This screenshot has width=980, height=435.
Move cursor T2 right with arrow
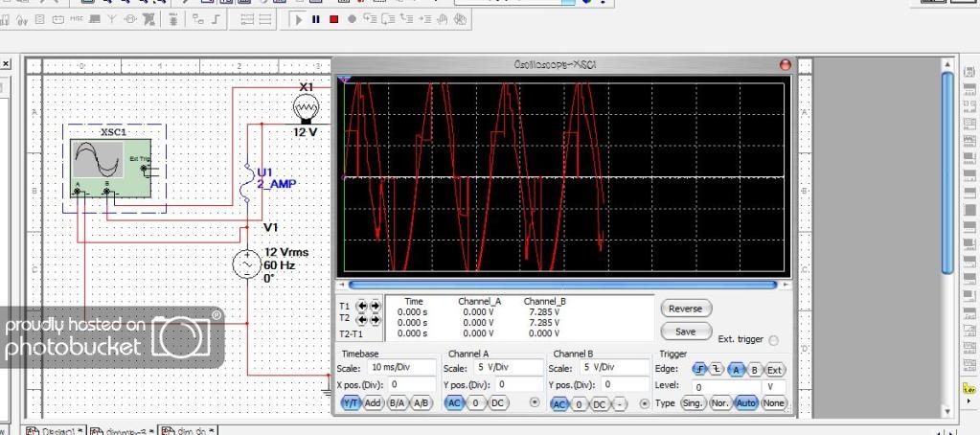[375, 319]
